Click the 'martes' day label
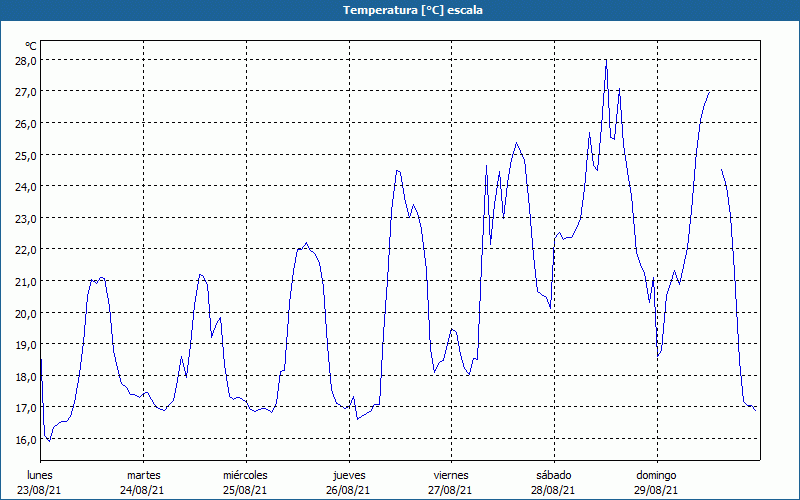The image size is (800, 500). 144,475
